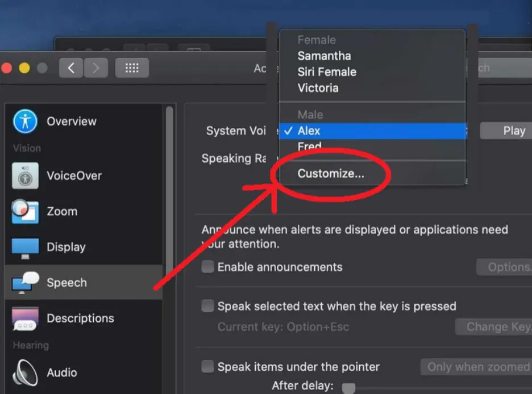Click the VoiceOver label text
Screen dimensions: 532x394
click(x=74, y=175)
